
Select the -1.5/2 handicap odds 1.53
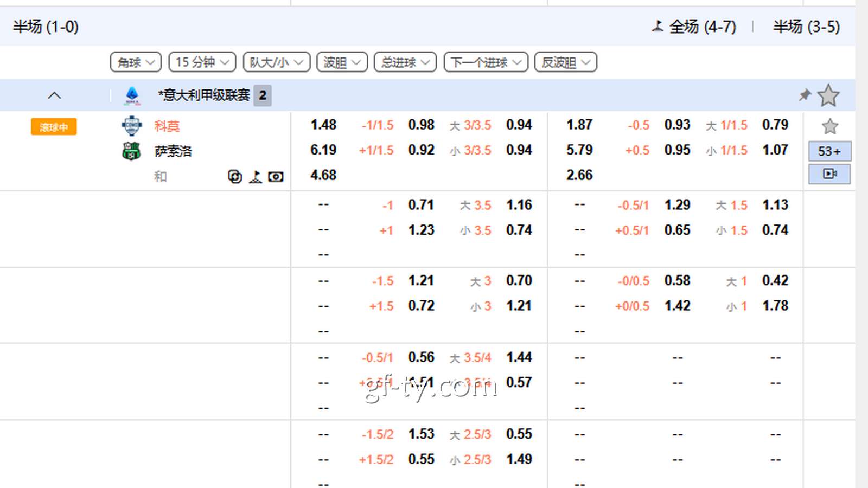pyautogui.click(x=422, y=434)
